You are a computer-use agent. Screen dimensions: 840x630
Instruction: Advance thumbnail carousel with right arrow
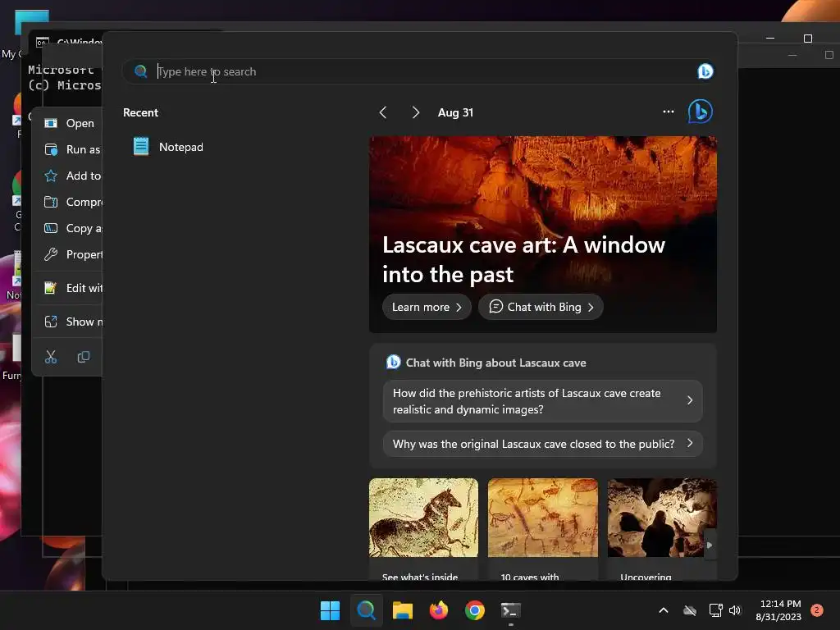[x=710, y=545]
